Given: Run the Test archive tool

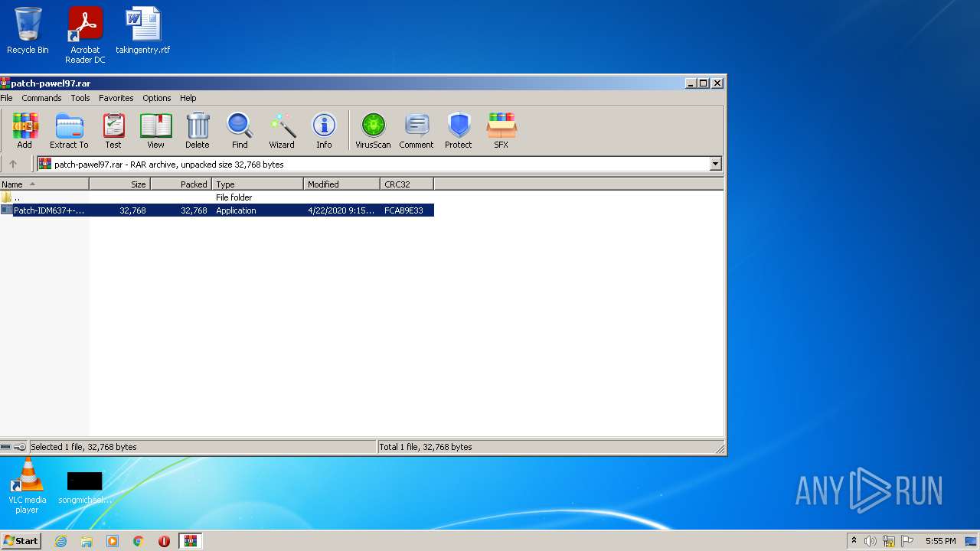Looking at the screenshot, I should tap(113, 130).
